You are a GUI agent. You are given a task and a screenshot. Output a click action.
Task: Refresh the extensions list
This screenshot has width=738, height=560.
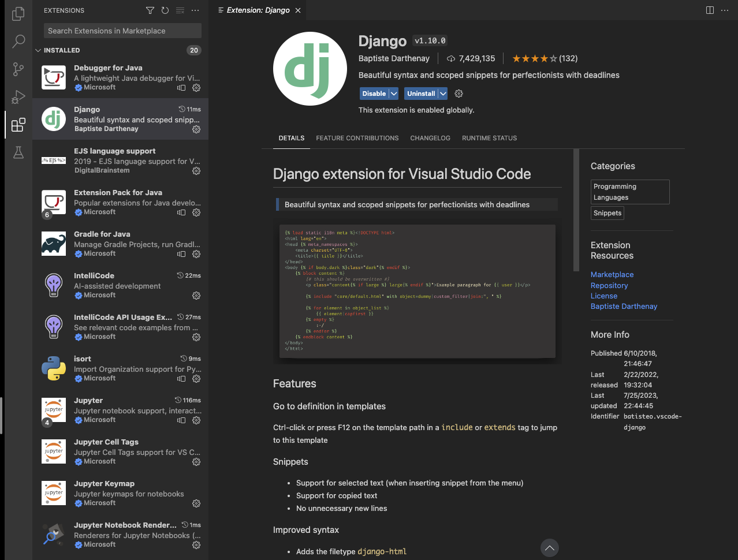165,10
